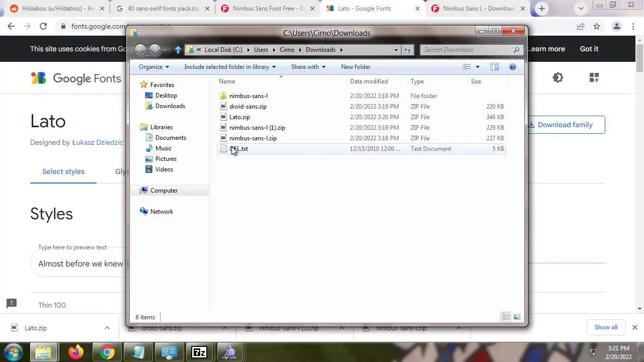Switch to Nimbus Sans L - Download tab
Screen dimensions: 644x362
(x=477, y=9)
